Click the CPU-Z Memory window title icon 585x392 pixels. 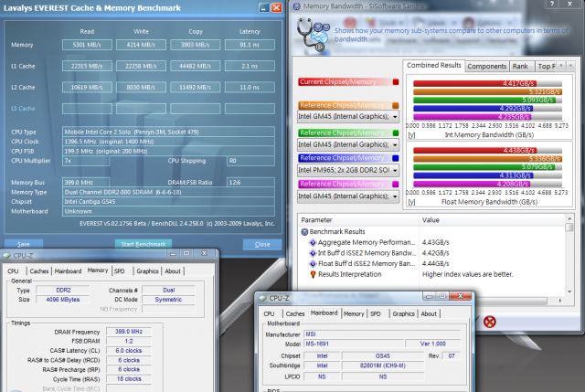pyautogui.click(x=6, y=256)
